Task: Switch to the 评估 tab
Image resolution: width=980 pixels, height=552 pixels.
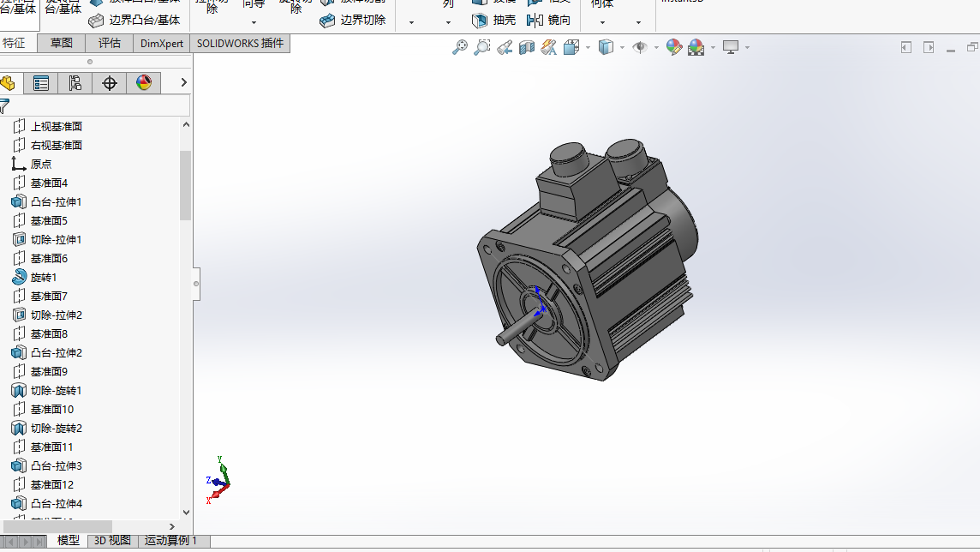Action: (x=110, y=43)
